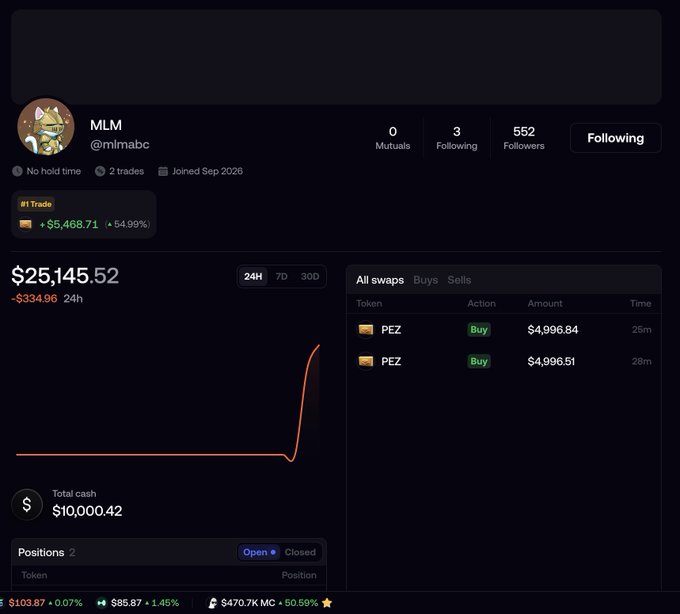Select the $4,996.51 amount
680x614 pixels.
coord(551,362)
